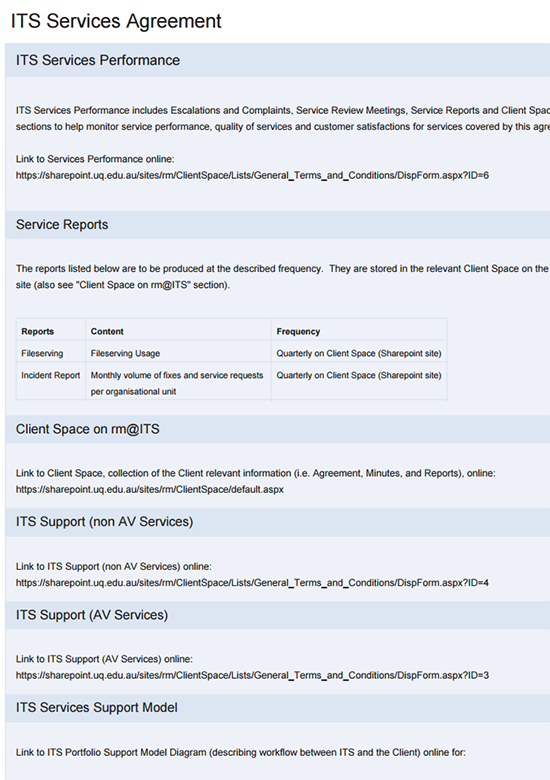Image resolution: width=550 pixels, height=780 pixels.
Task: Open the Client Space default.aspx URL
Action: click(150, 489)
